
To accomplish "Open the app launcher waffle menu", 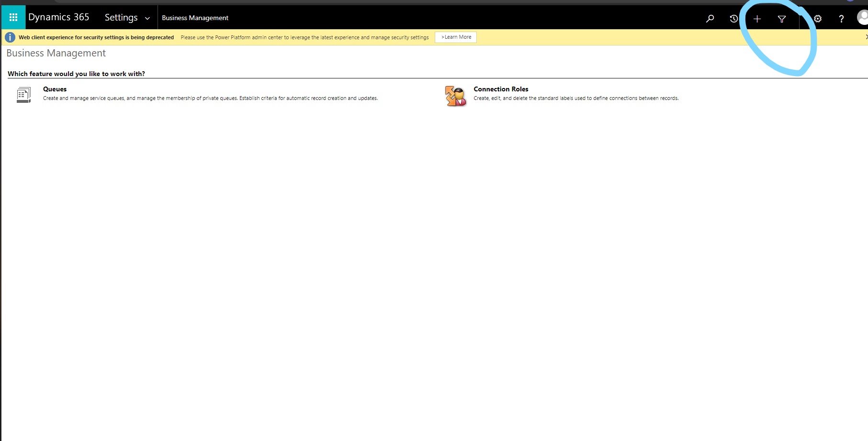I will [13, 17].
